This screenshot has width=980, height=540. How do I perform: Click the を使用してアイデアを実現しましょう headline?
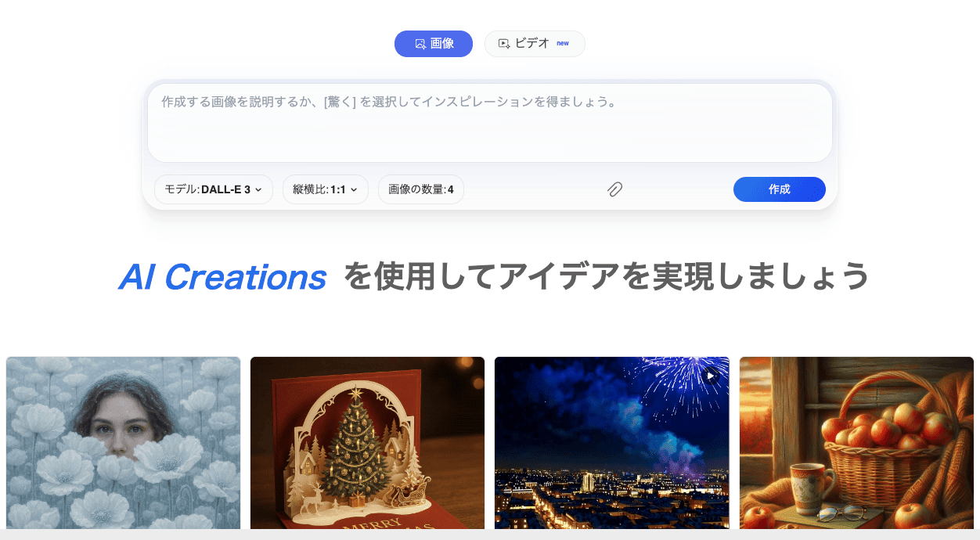click(x=607, y=276)
